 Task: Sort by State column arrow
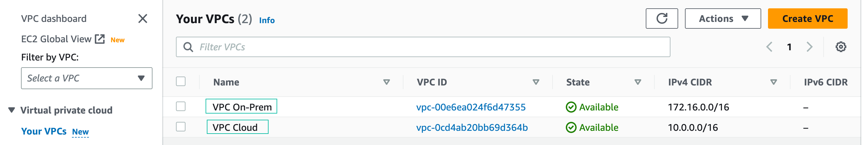(x=637, y=82)
